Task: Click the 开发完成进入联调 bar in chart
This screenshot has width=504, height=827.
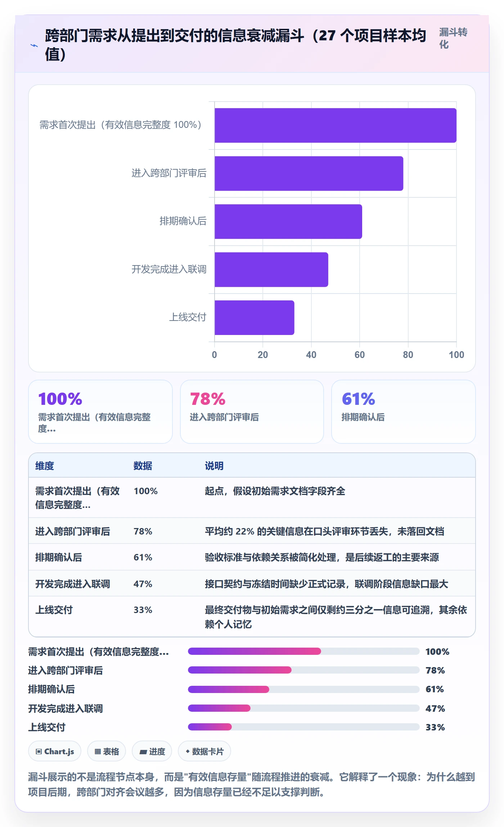Action: pos(271,269)
